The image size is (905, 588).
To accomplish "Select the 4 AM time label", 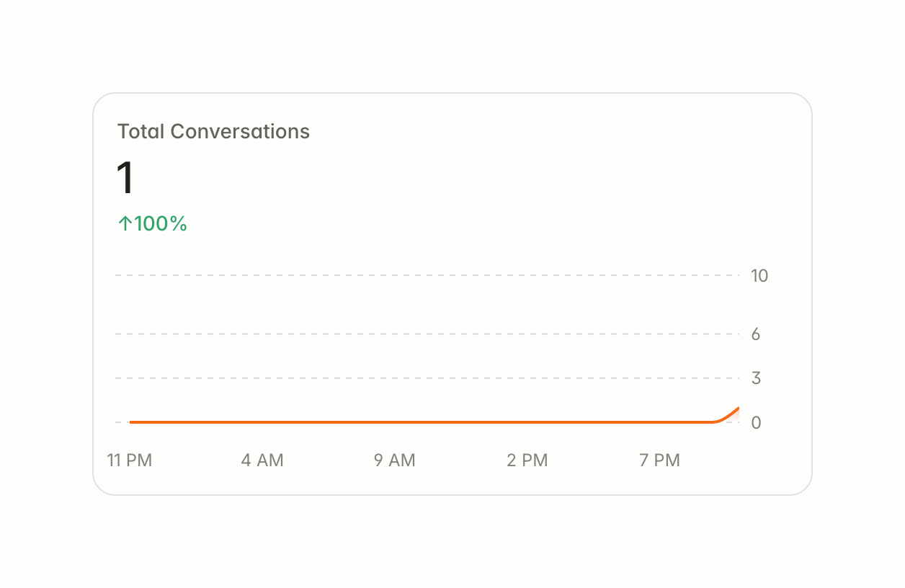I will click(x=262, y=460).
